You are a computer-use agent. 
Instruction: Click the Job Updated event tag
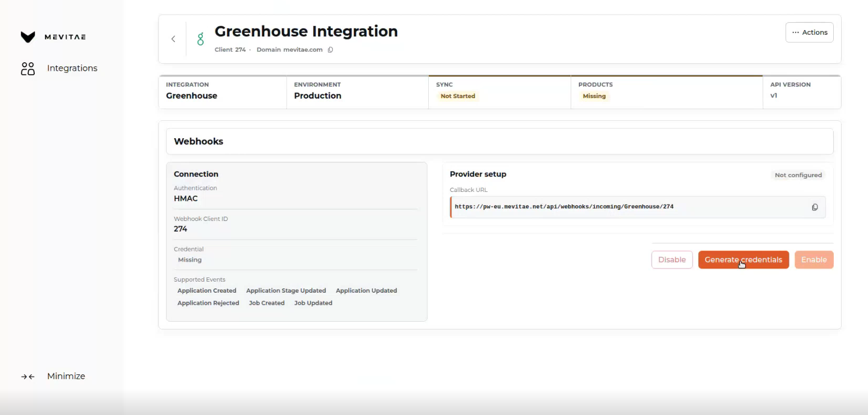(x=313, y=303)
